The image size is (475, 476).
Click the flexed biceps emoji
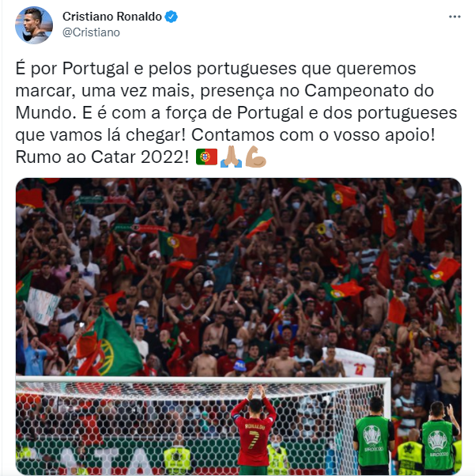point(255,157)
